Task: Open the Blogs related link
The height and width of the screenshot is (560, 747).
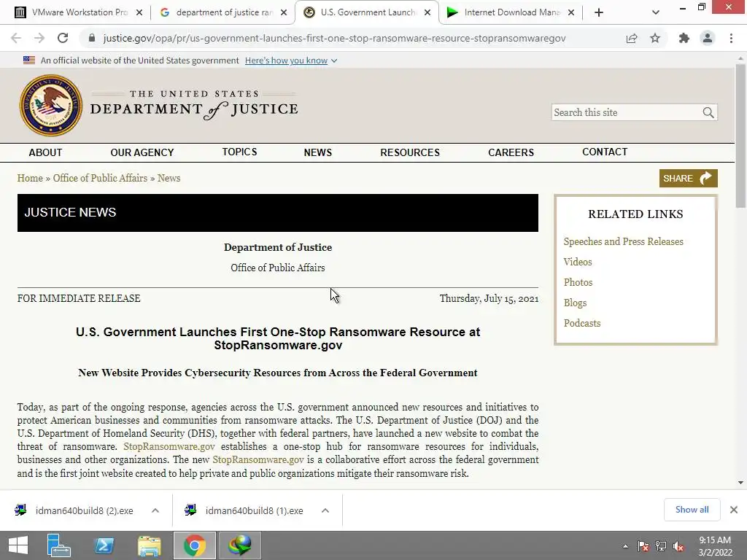Action: click(575, 303)
